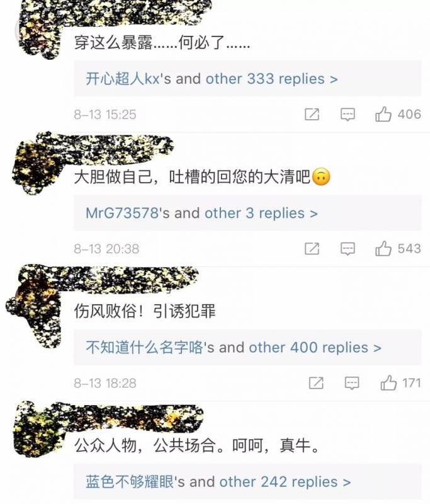
Task: Tap the comment text 伤风败俗！引诱犯罪
Action: (145, 311)
